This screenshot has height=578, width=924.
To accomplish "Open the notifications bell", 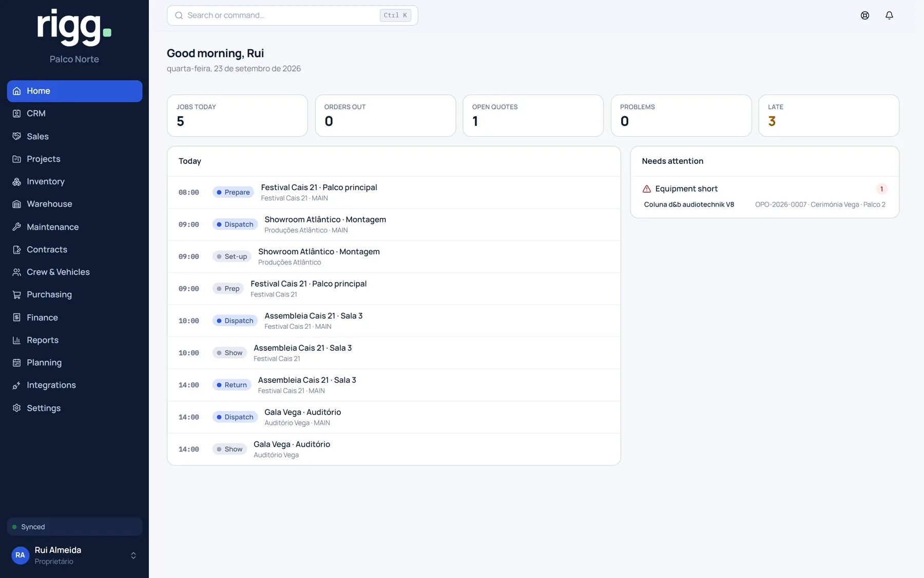I will click(890, 15).
